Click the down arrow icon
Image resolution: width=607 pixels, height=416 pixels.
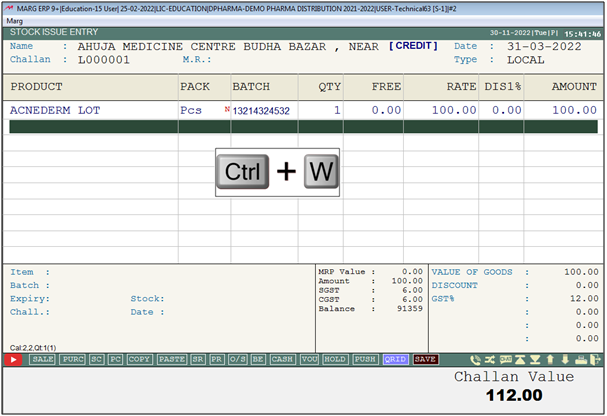click(x=565, y=359)
